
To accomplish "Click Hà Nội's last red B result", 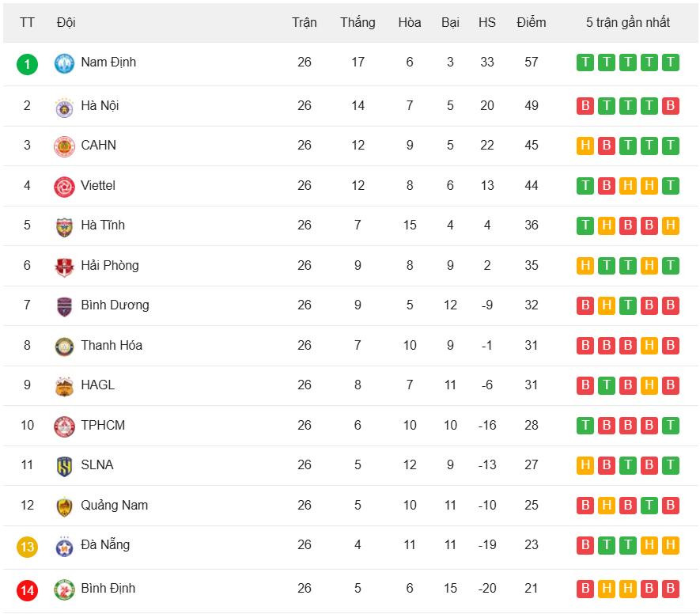I will (x=671, y=106).
